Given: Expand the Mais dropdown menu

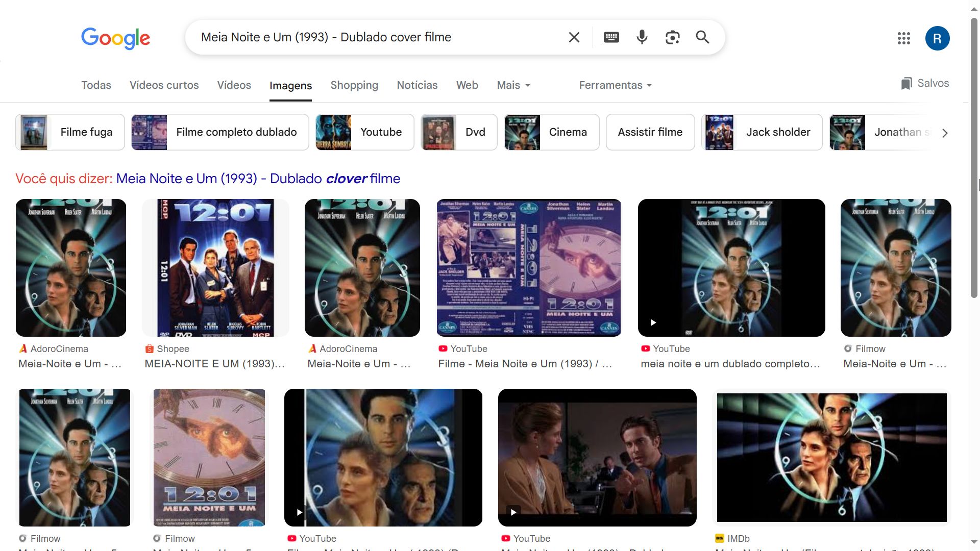Looking at the screenshot, I should tap(513, 85).
